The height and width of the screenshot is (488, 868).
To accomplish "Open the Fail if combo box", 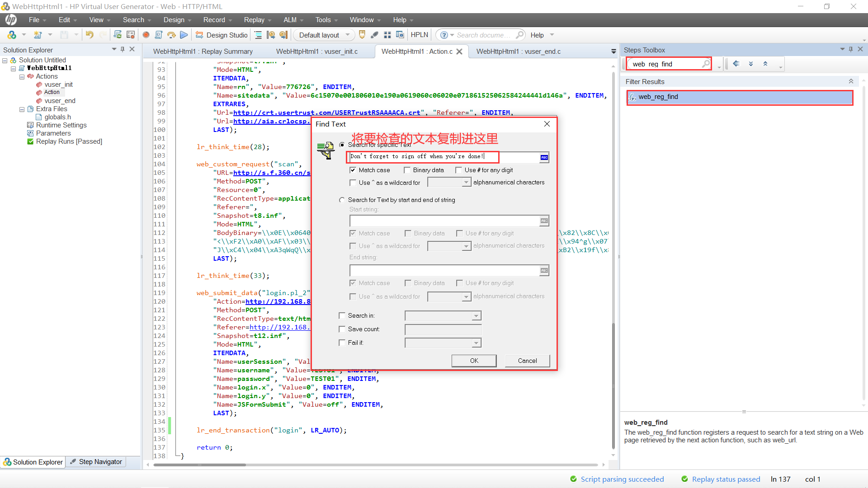I will click(x=443, y=343).
